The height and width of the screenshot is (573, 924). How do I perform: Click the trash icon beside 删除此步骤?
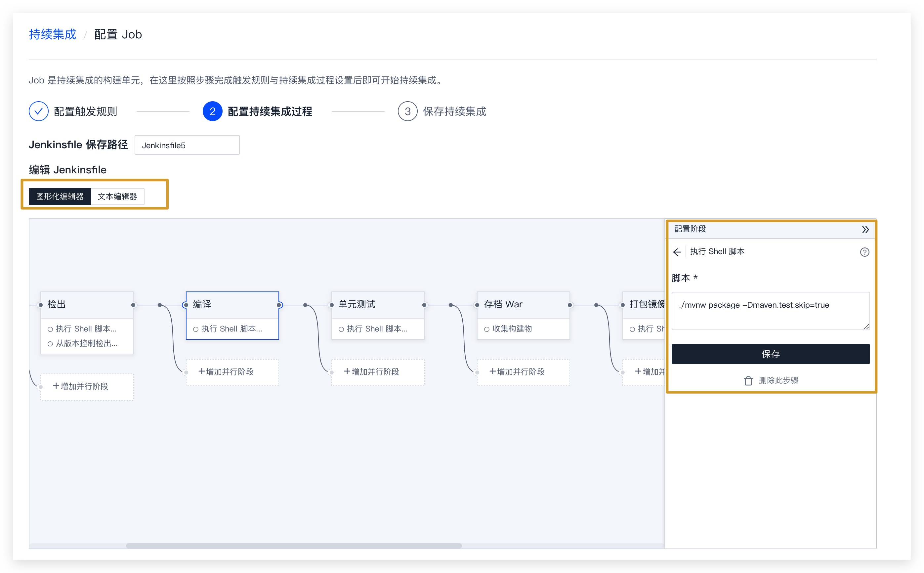(749, 380)
